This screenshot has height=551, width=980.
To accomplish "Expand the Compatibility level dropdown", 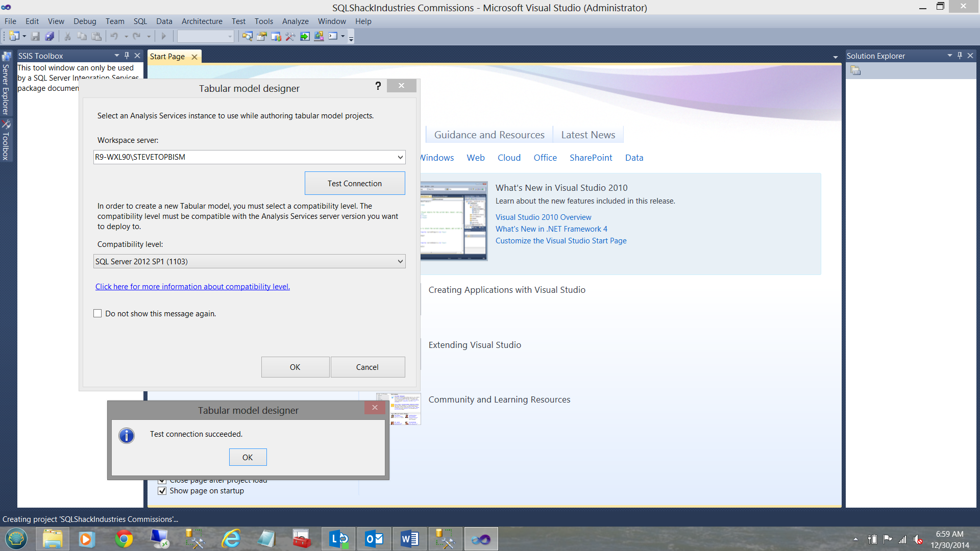I will 400,262.
